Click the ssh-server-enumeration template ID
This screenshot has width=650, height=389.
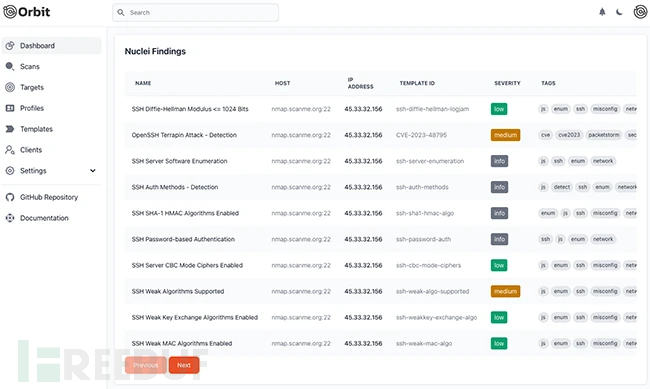(x=430, y=161)
